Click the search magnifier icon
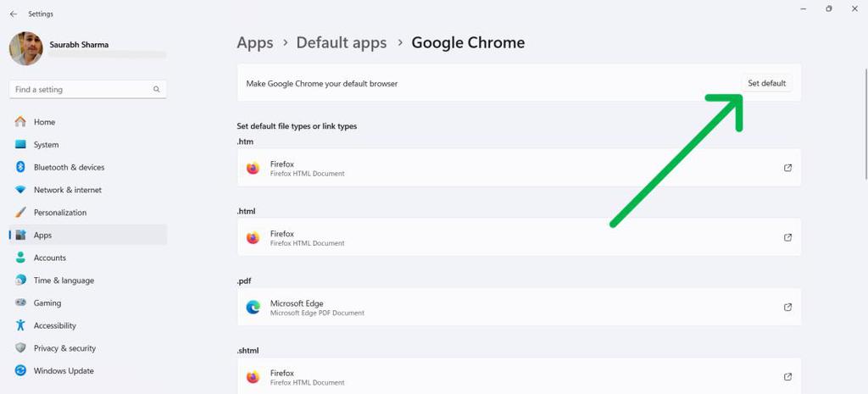This screenshot has width=868, height=394. [157, 89]
